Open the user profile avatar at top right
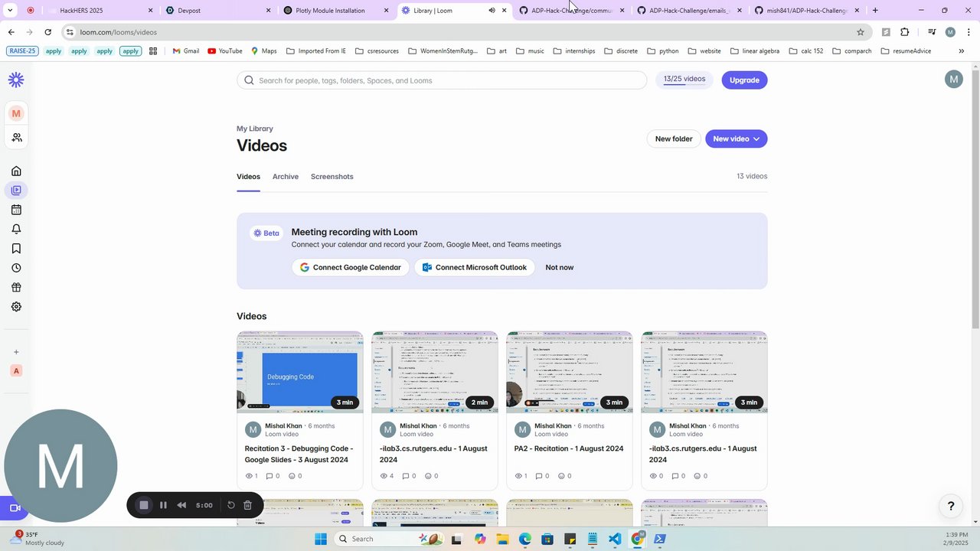This screenshot has height=551, width=980. pyautogui.click(x=953, y=79)
